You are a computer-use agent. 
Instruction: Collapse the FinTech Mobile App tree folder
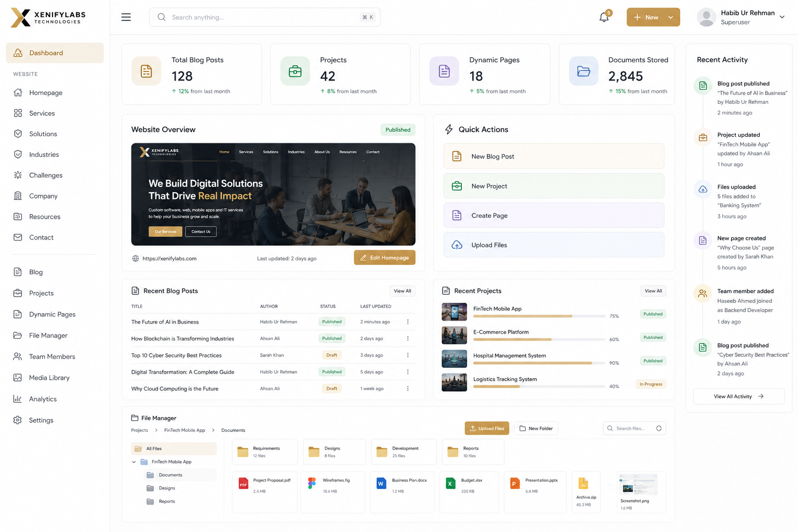(134, 462)
